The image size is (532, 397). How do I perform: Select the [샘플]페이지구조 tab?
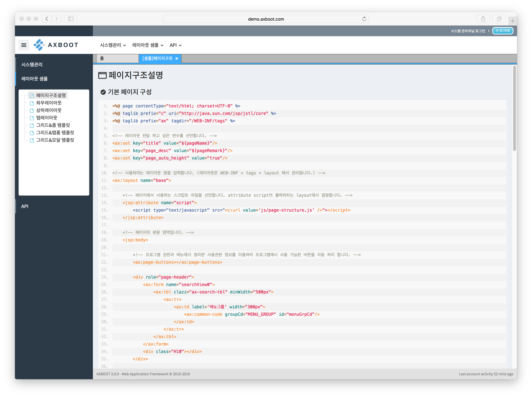click(158, 59)
